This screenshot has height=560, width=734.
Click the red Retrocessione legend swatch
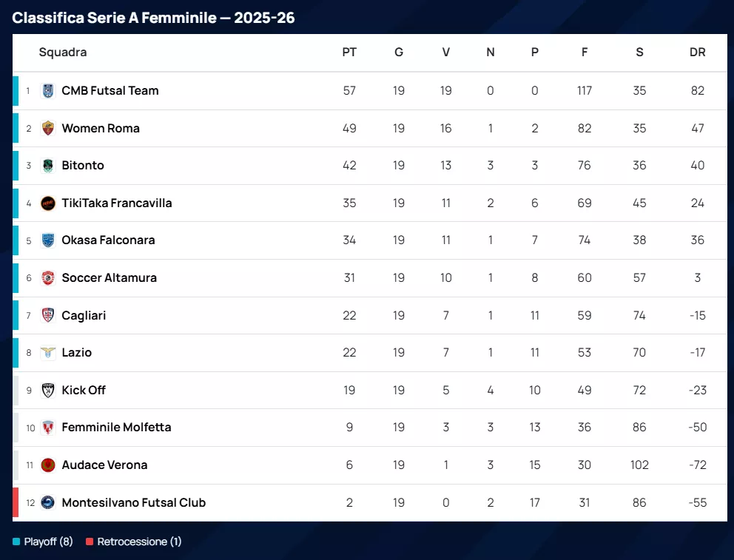pos(90,542)
